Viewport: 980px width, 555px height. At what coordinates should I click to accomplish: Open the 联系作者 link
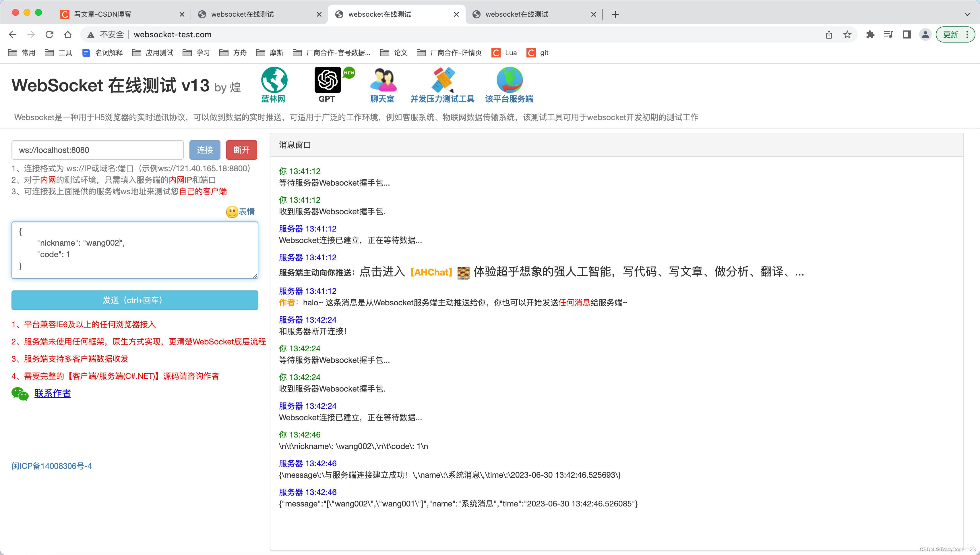[53, 393]
